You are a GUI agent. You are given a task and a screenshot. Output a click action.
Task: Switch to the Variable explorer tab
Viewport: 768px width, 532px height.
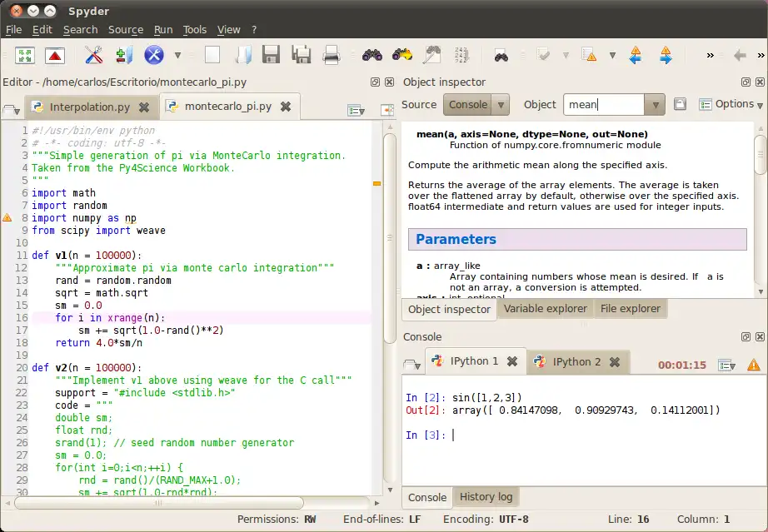[546, 309]
